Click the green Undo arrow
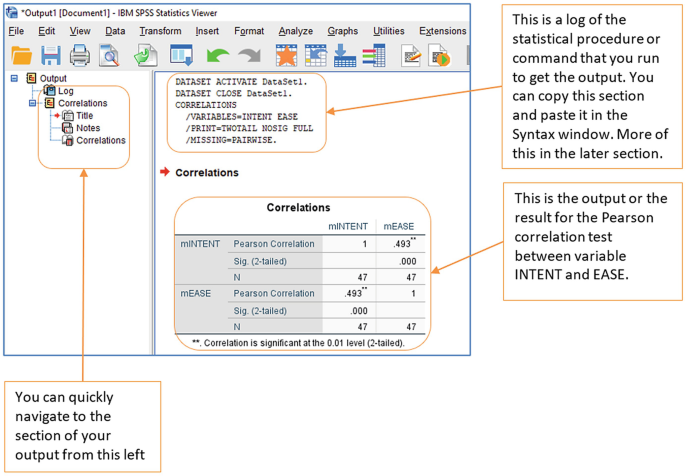This screenshot has width=685, height=476. pos(218,56)
